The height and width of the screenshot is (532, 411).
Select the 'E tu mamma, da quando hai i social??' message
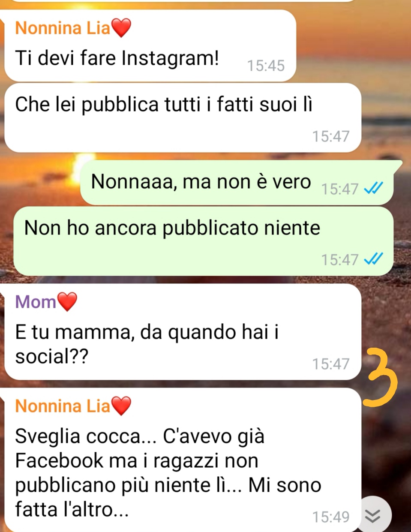pos(183,332)
